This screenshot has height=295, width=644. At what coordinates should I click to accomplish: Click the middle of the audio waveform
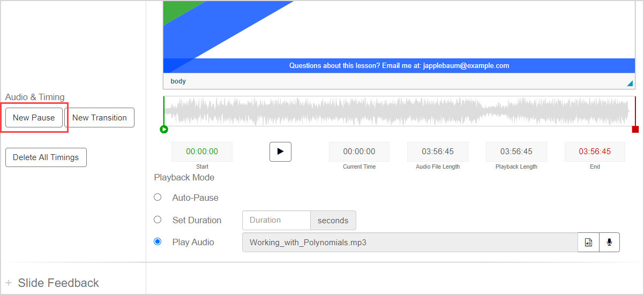tap(399, 111)
